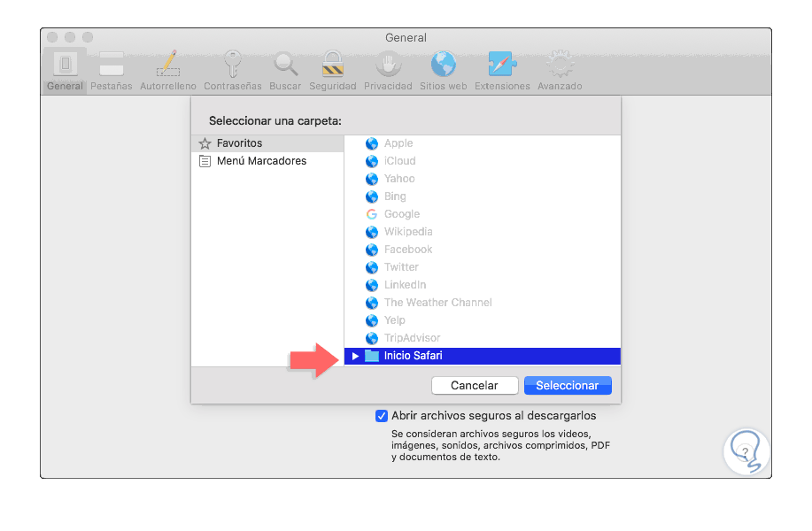The height and width of the screenshot is (531, 812).
Task: Click the globe icon beside Yelp
Action: click(372, 320)
